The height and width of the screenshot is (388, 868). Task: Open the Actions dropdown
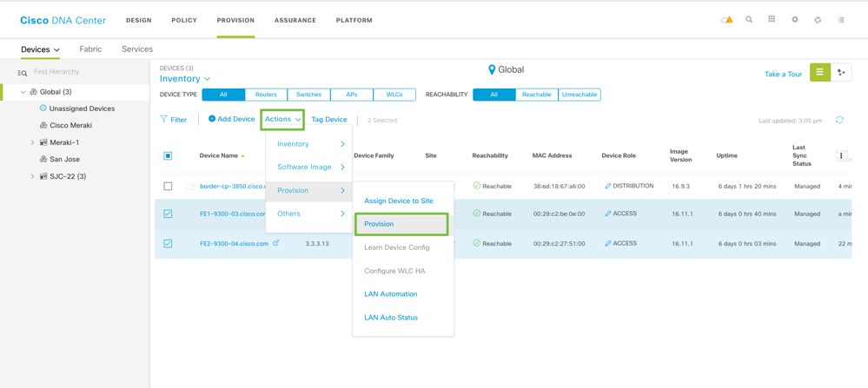click(282, 119)
